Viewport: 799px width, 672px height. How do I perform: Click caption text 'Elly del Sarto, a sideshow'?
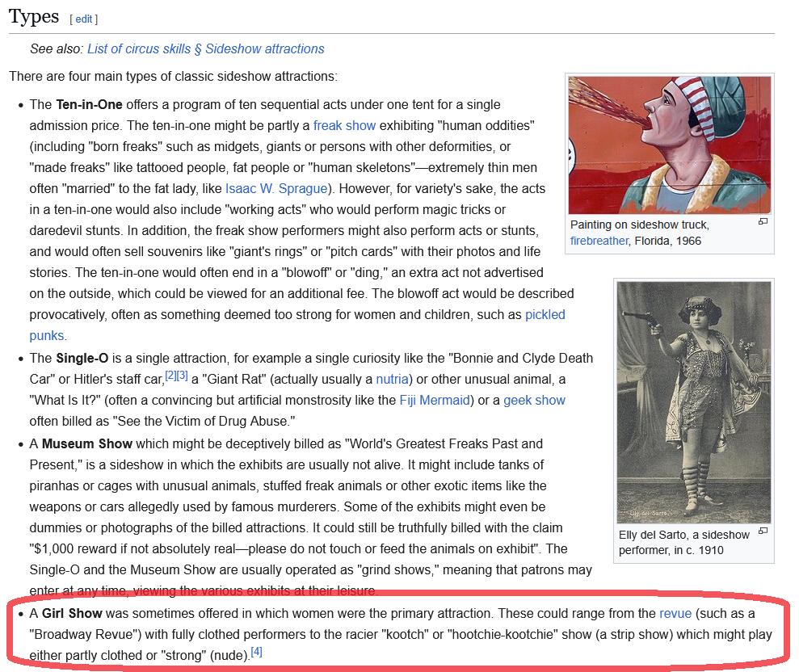click(683, 535)
